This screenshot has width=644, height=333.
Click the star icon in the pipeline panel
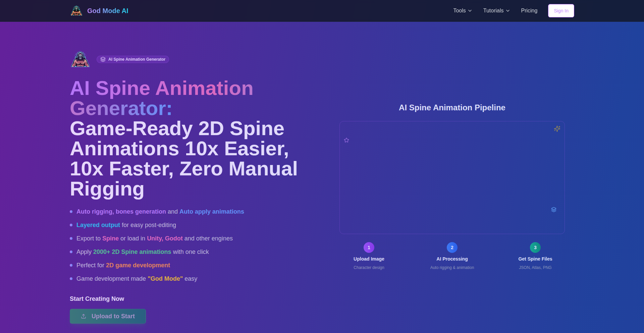[346, 140]
